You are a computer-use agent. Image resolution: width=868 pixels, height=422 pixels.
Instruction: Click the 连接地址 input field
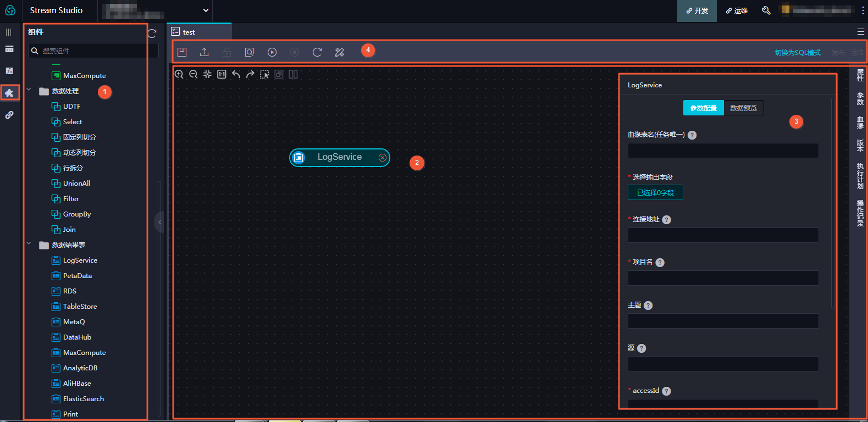click(723, 235)
